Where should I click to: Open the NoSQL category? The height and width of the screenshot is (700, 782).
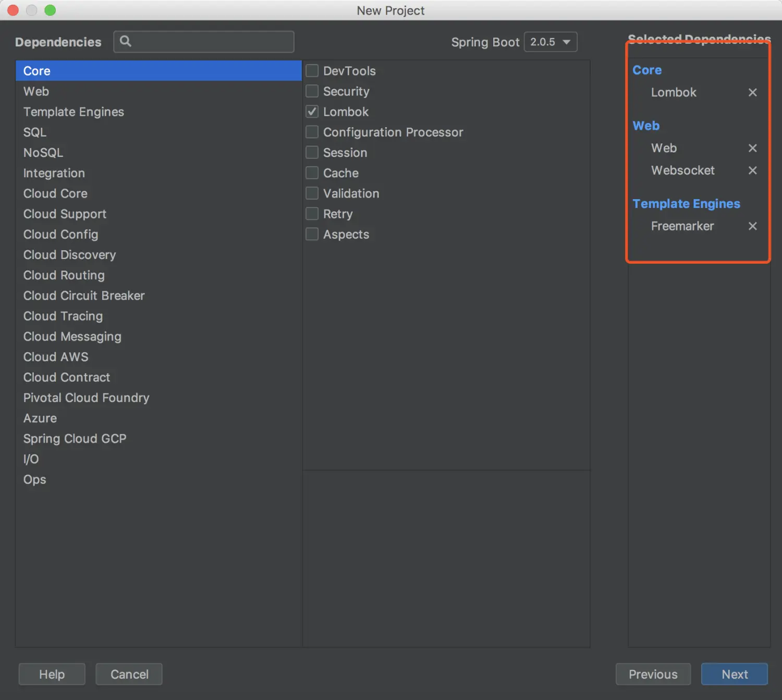pyautogui.click(x=158, y=153)
